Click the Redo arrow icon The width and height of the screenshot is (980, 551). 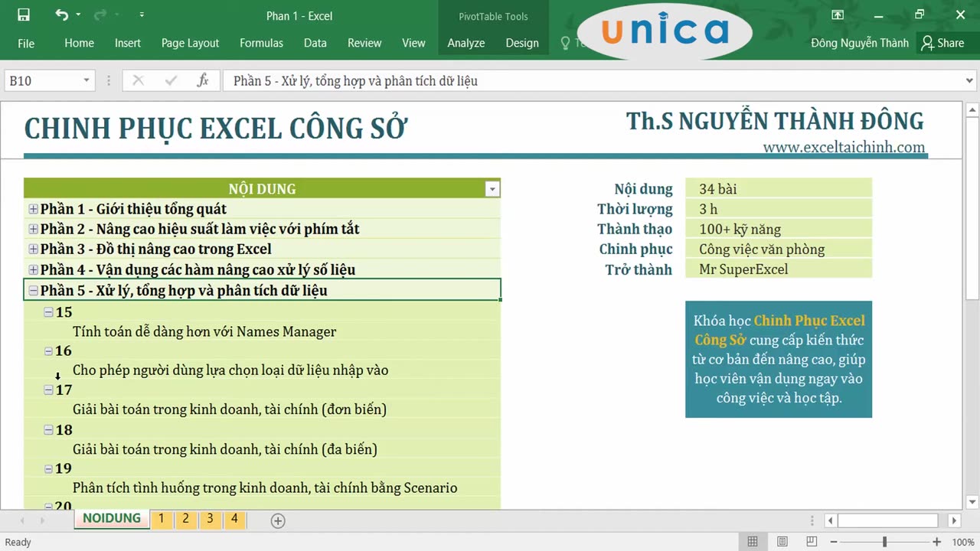(x=100, y=15)
